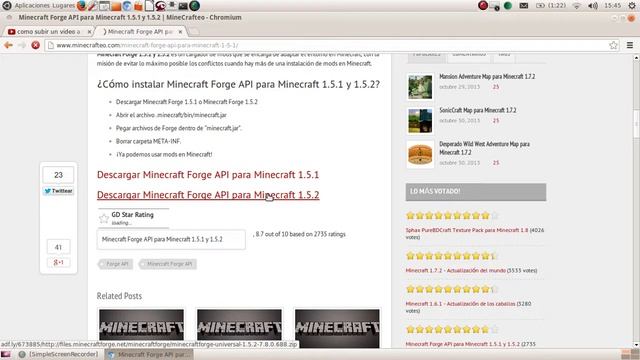Screen dimensions: 640x360
Task: Click the Google+ count box showing 41
Action: coord(58,247)
